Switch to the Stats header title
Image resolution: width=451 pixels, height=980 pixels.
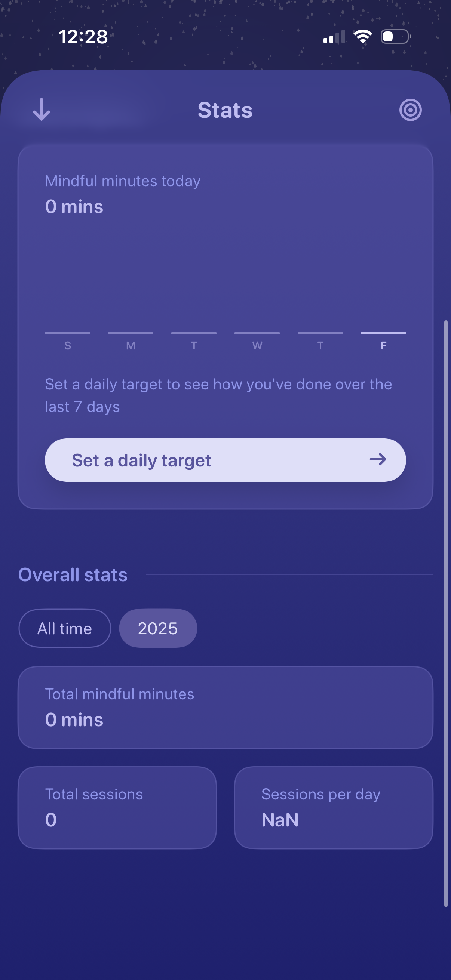[x=225, y=110]
